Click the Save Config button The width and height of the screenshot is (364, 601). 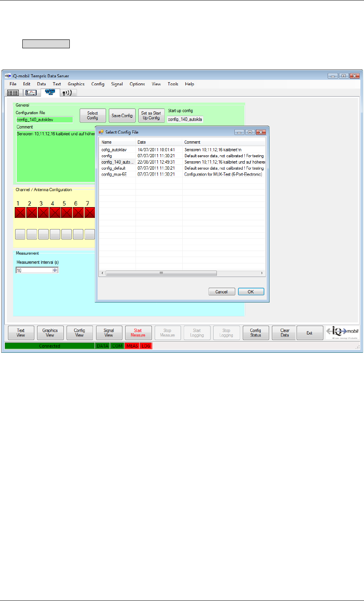[x=122, y=115]
